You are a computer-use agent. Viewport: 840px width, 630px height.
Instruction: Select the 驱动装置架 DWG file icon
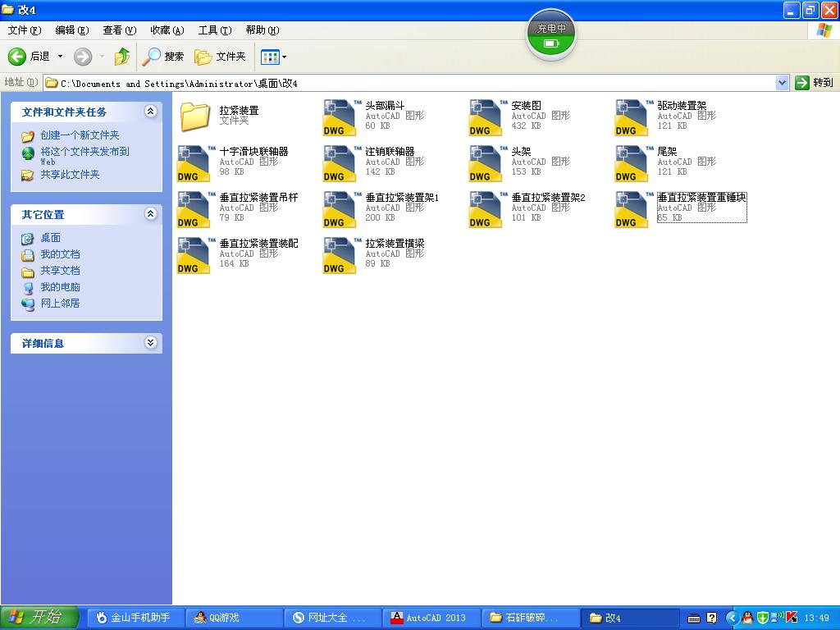coord(632,116)
